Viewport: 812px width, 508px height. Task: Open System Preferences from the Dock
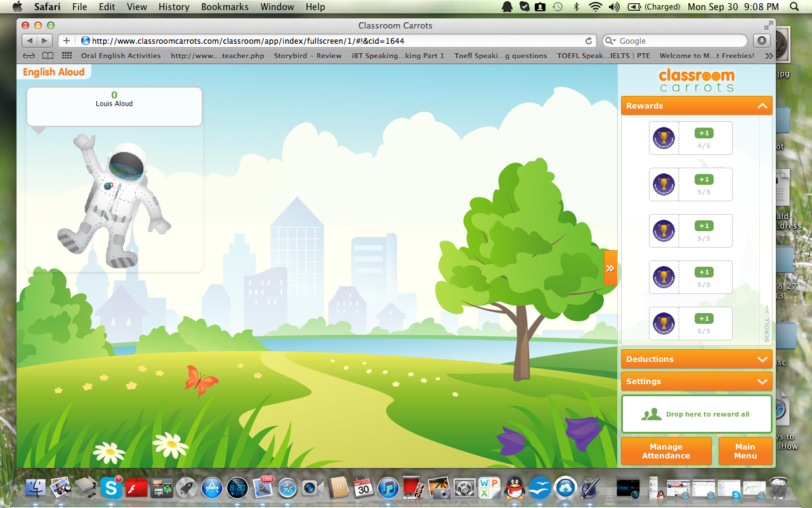464,487
